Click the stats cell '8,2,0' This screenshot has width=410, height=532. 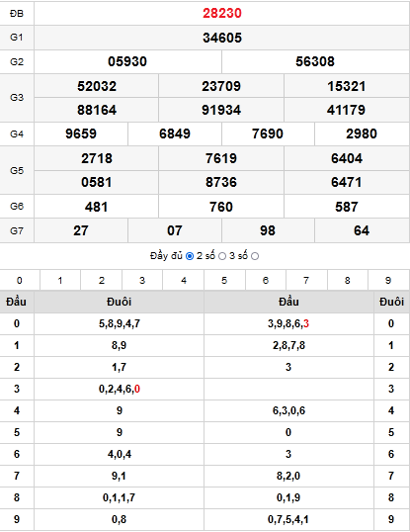pos(288,476)
